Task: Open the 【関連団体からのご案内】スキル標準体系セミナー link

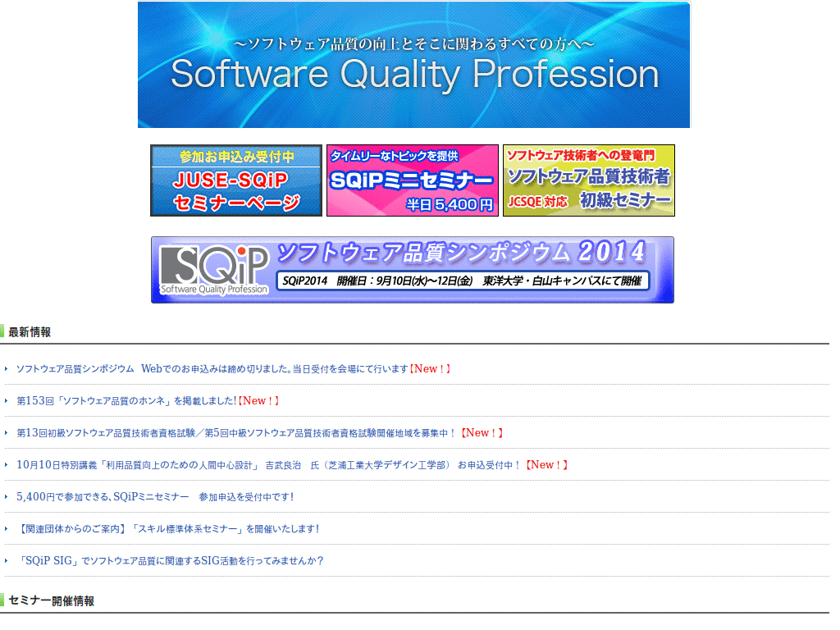Action: pyautogui.click(x=168, y=529)
